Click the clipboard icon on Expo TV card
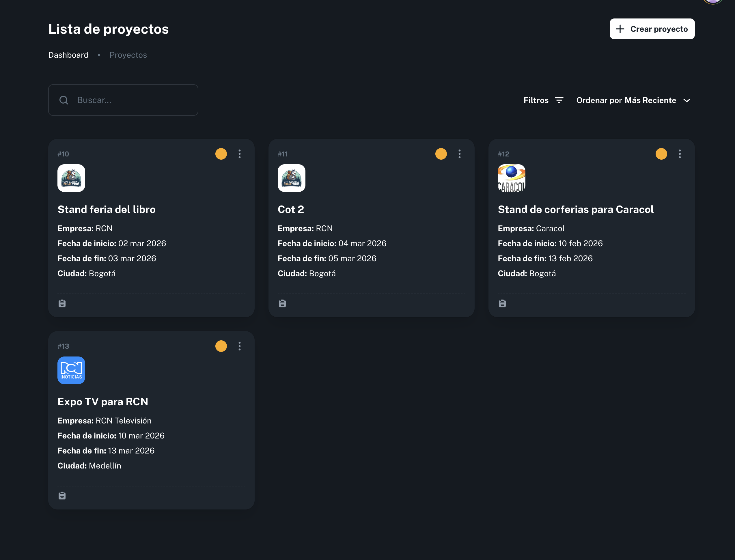This screenshot has width=735, height=560. 62,496
